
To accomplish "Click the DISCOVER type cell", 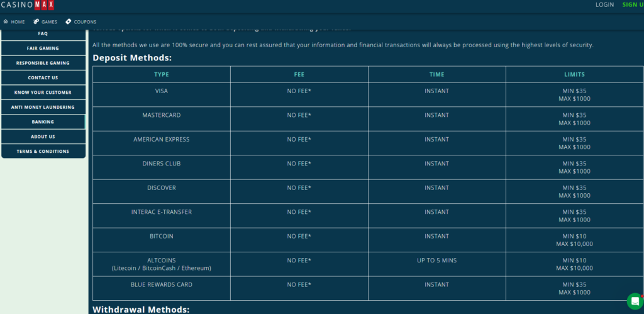I will (x=162, y=192).
